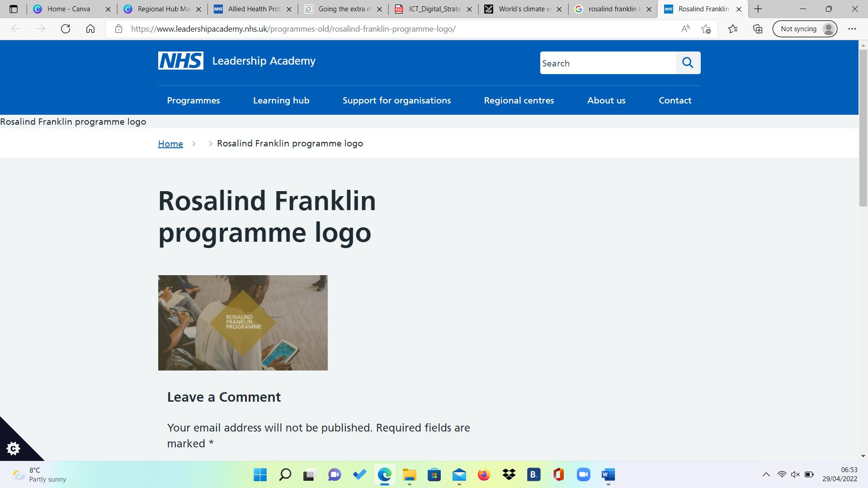Image resolution: width=868 pixels, height=488 pixels.
Task: Click the back navigation arrow
Action: [16, 29]
